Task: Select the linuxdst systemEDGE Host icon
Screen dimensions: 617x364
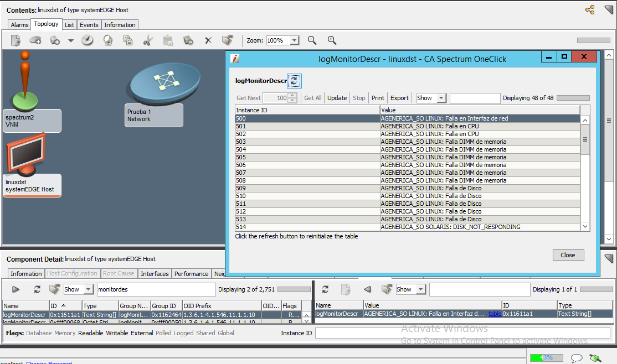Action: coord(26,154)
